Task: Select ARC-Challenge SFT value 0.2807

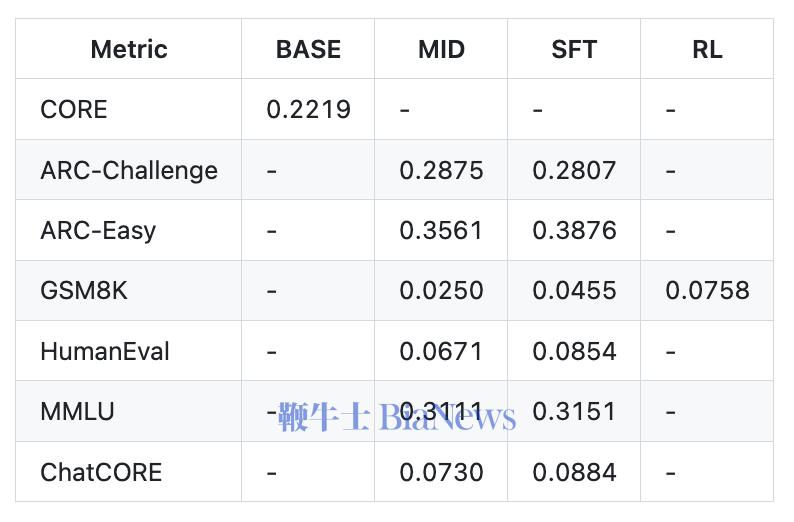Action: coord(574,170)
